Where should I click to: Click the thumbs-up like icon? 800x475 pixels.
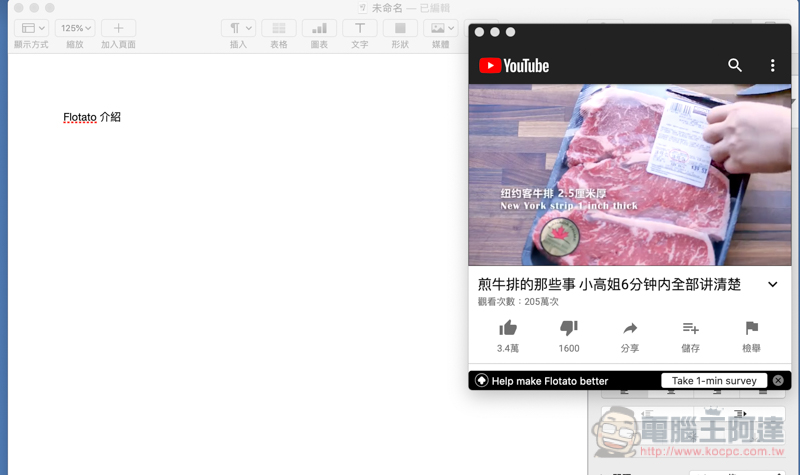(508, 328)
